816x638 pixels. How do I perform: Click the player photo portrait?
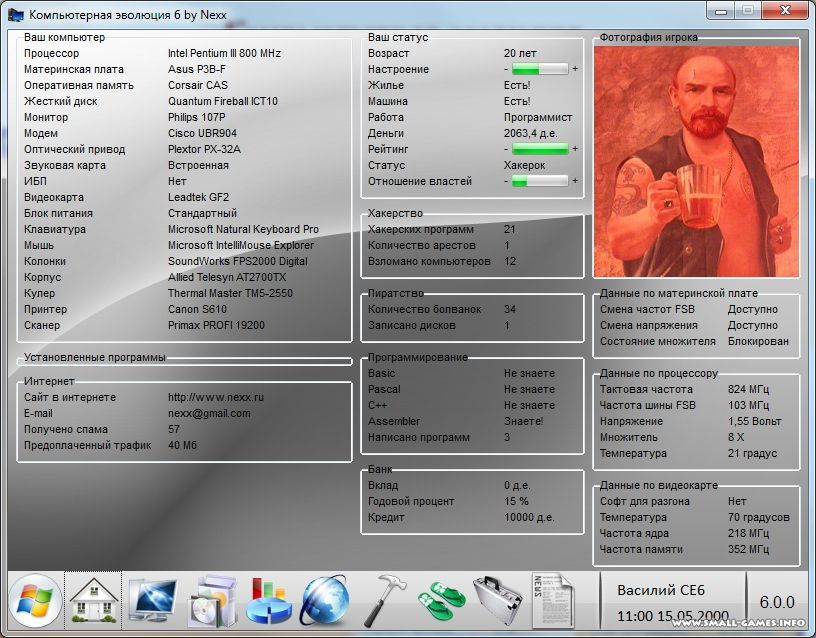pyautogui.click(x=696, y=161)
